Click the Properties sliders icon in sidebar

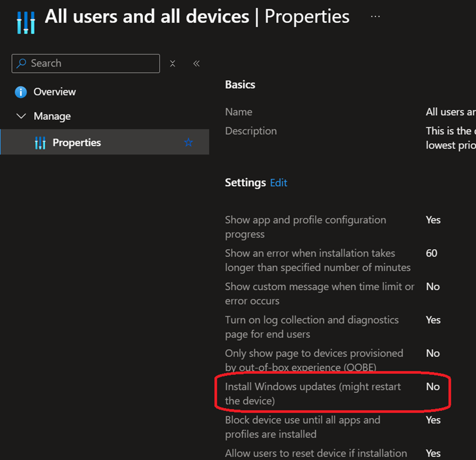40,143
